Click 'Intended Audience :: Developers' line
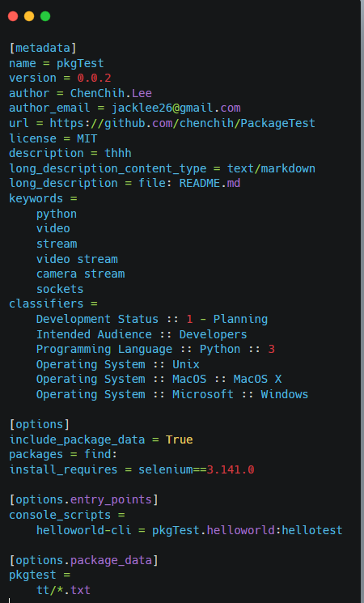 click(x=142, y=334)
